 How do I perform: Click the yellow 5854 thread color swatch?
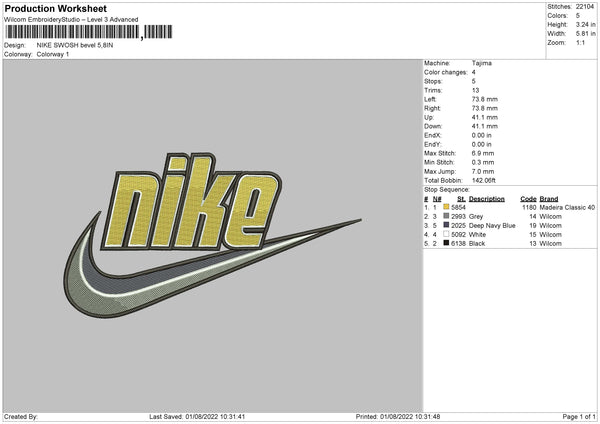(x=446, y=207)
